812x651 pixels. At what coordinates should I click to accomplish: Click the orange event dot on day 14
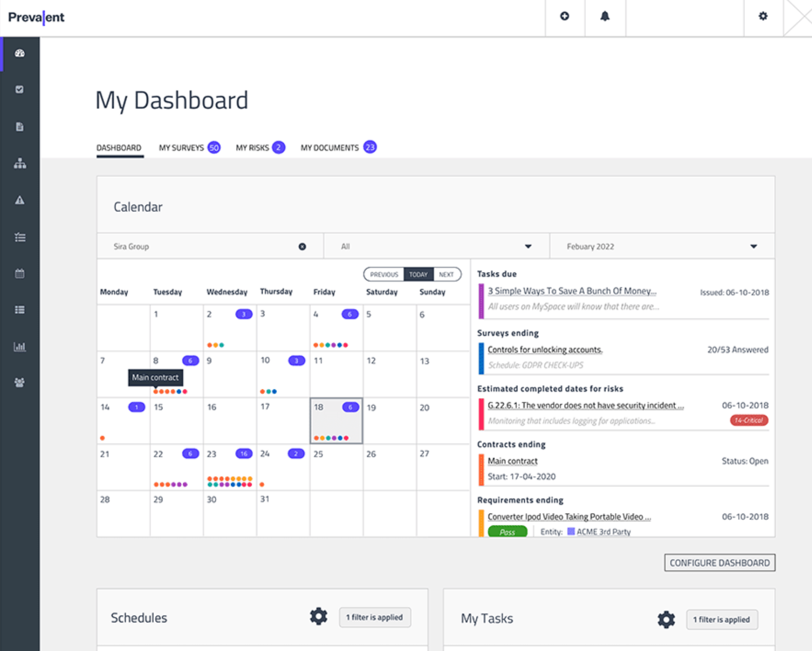pos(102,438)
